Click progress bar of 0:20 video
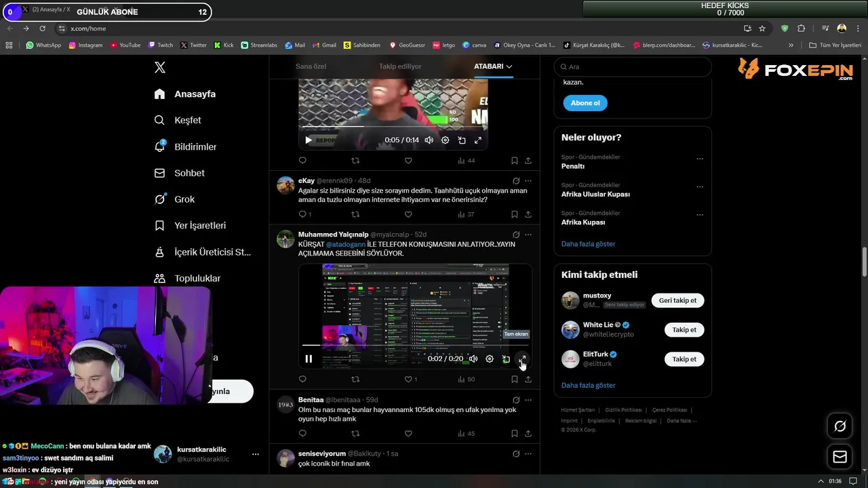This screenshot has width=868, height=488. coord(415,345)
